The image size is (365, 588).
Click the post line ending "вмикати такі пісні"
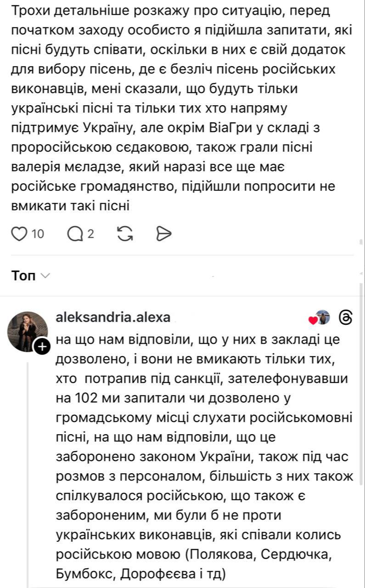click(70, 206)
